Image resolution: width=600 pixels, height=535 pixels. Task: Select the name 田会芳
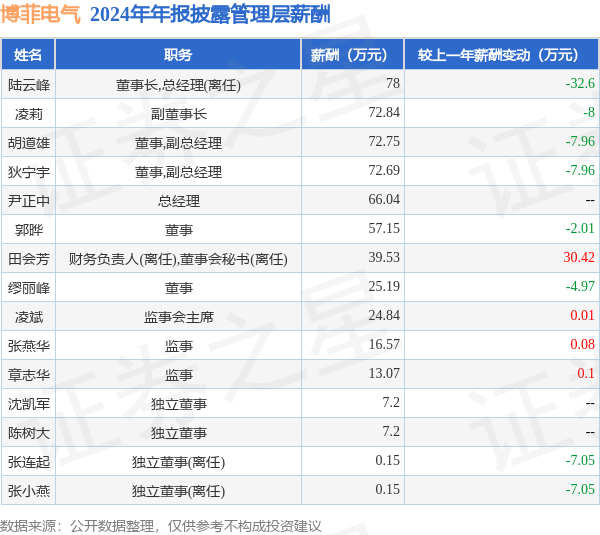pos(29,259)
